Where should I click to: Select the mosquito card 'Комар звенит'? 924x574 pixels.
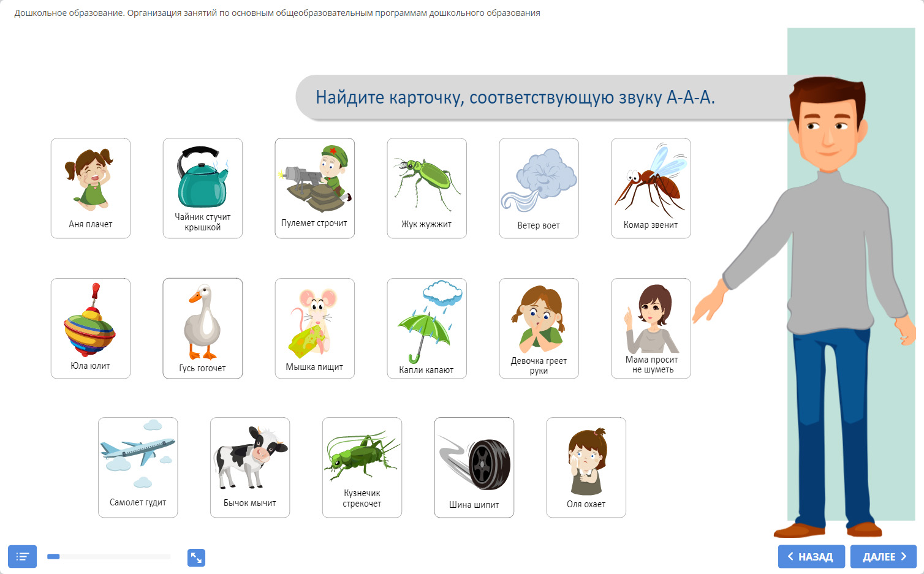coord(651,188)
